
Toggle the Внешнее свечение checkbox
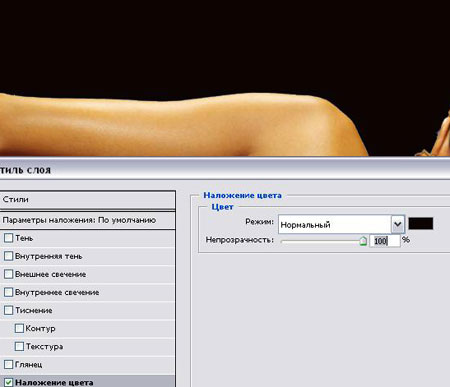click(x=8, y=274)
